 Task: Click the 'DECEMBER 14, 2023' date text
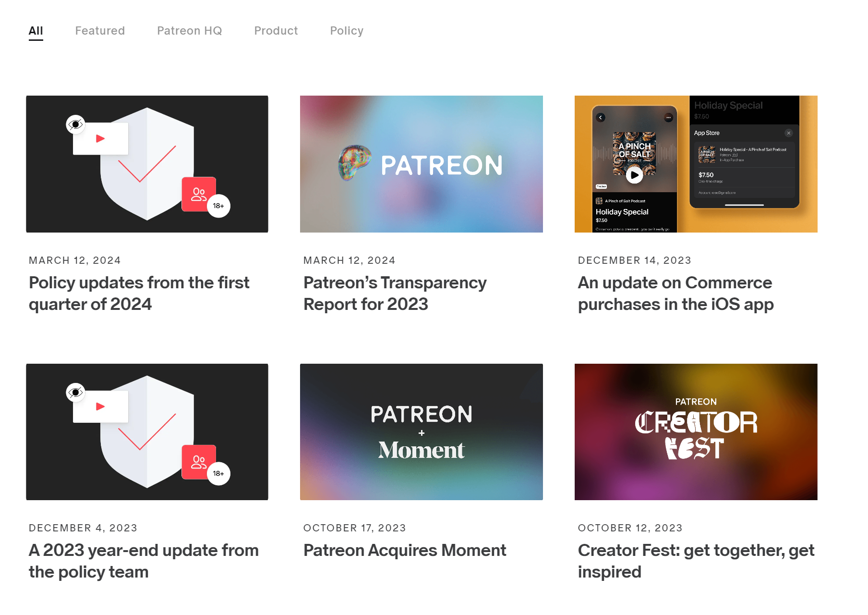pyautogui.click(x=634, y=260)
